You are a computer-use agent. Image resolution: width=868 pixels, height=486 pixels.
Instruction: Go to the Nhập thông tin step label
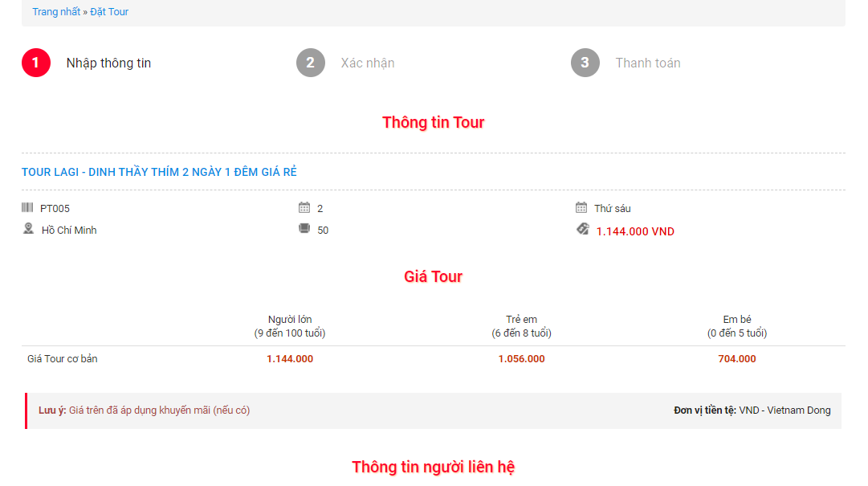point(108,63)
